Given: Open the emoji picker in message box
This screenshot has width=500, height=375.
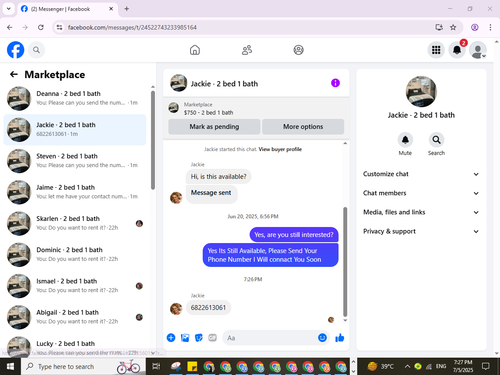Looking at the screenshot, I should coord(322,338).
